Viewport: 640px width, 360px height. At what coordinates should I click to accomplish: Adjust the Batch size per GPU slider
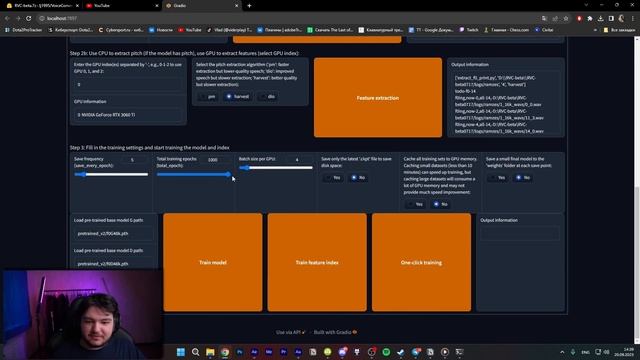[276, 167]
